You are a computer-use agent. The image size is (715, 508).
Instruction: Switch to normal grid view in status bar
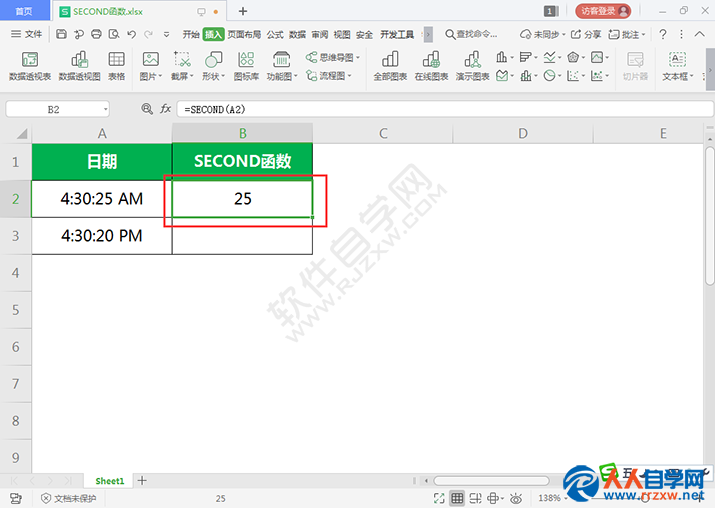pyautogui.click(x=457, y=498)
